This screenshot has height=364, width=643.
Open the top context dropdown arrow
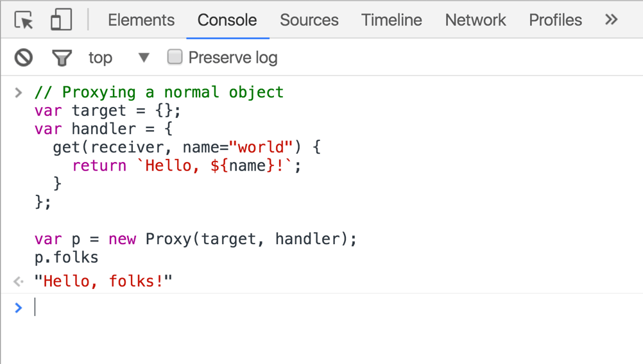(x=144, y=58)
